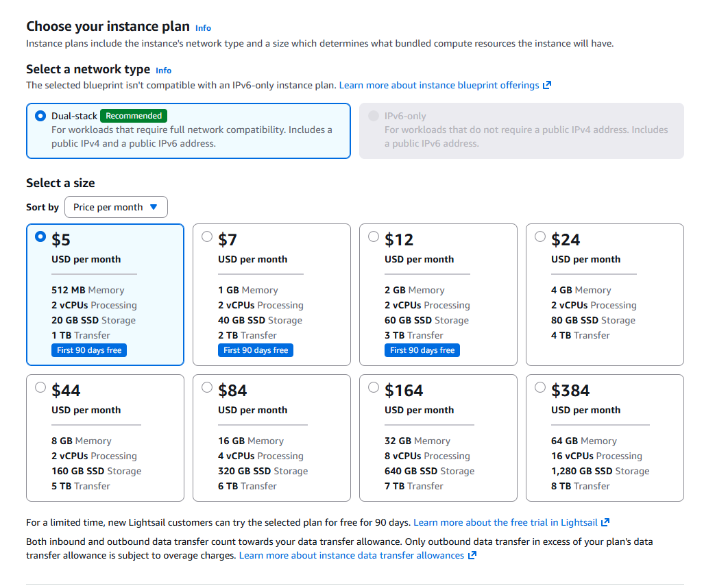Viewport: 728px width, 586px height.
Task: Click external link icon after free trial link
Action: tap(605, 522)
